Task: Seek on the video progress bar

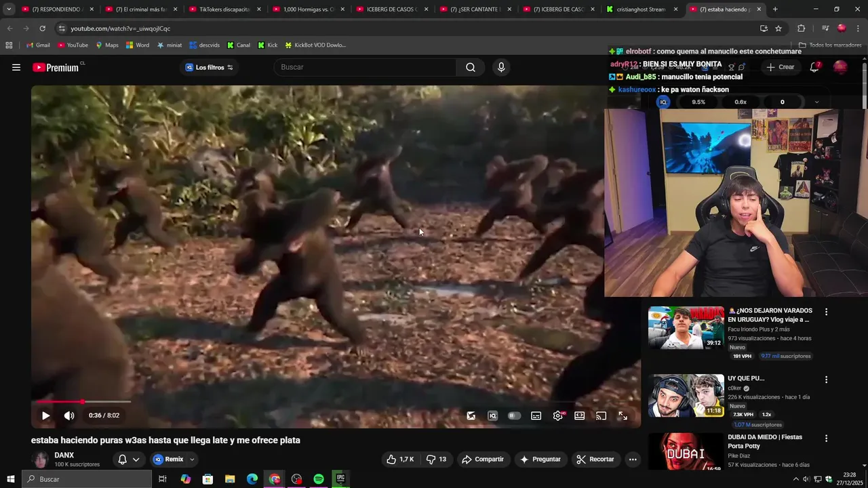Action: (x=336, y=402)
